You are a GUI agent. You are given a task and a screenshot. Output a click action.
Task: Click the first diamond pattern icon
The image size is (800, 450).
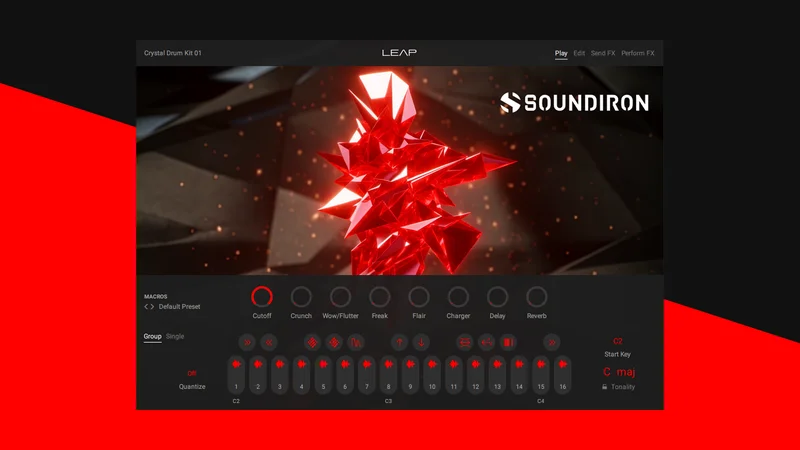coord(312,342)
